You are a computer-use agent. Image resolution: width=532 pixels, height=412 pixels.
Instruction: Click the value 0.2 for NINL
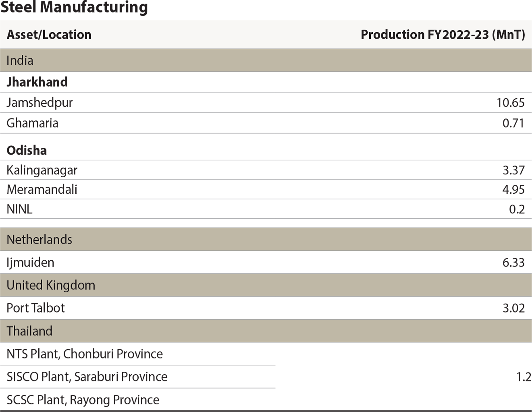(x=517, y=209)
